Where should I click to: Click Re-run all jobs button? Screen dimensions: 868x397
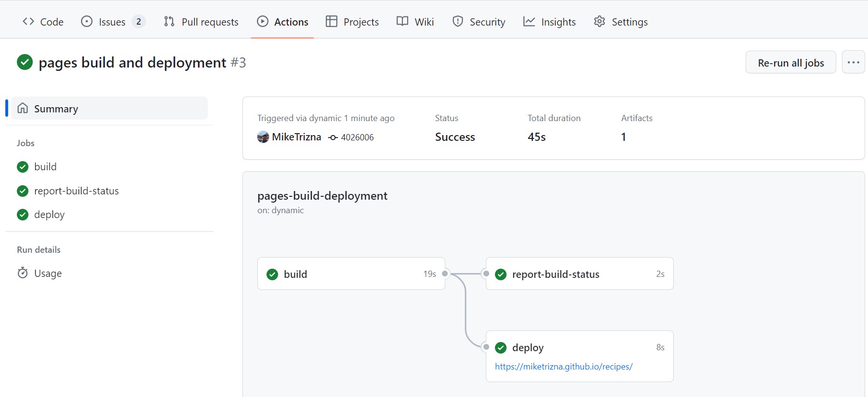791,63
